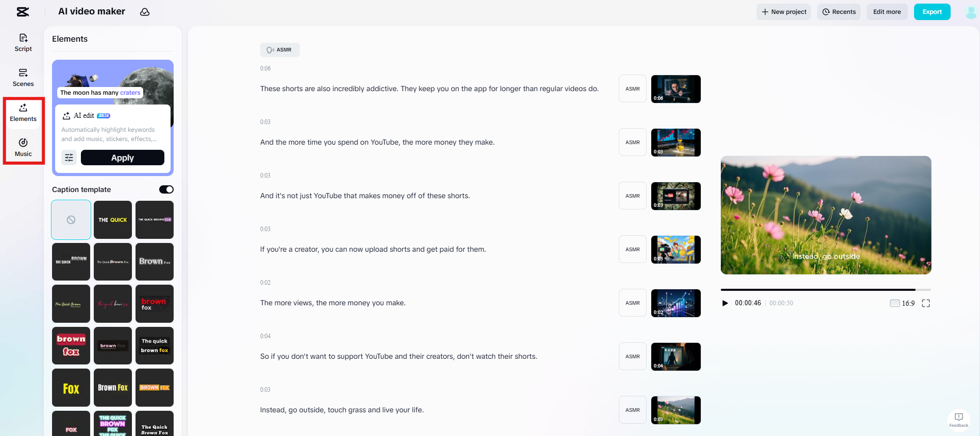Open the Scenes panel
Screen dimensions: 980x436
[23, 78]
